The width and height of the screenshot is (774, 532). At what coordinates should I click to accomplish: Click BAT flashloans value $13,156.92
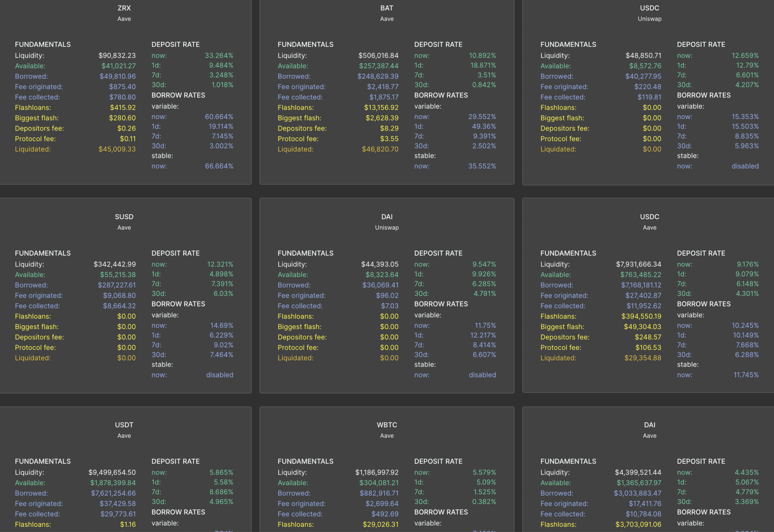click(x=381, y=108)
